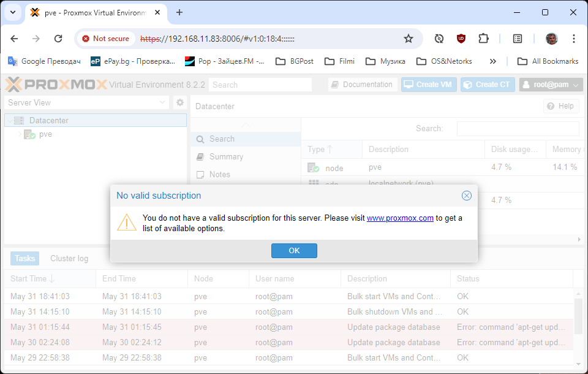Open the www.proxmox.com link
The height and width of the screenshot is (374, 588).
pos(400,218)
